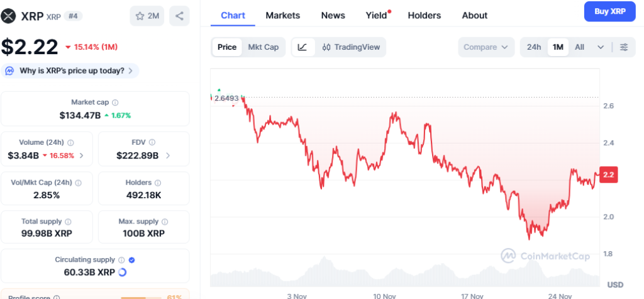Select the All time range
The image size is (644, 299).
(x=580, y=47)
